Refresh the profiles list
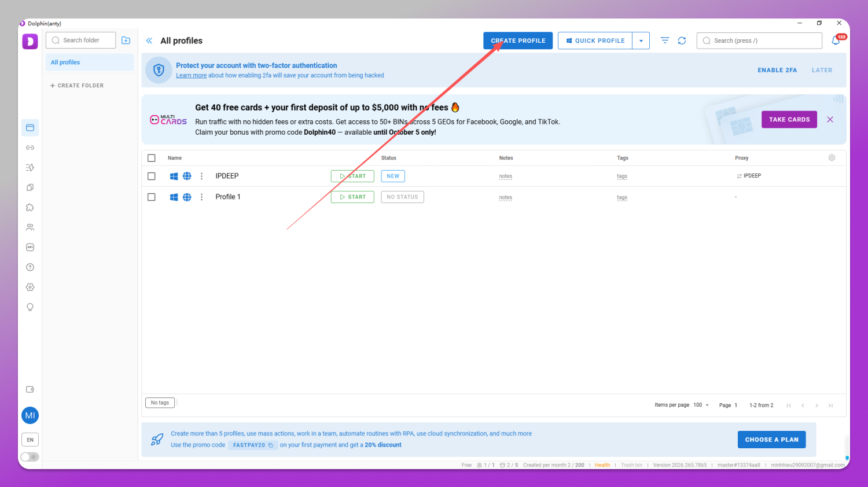The image size is (868, 487). click(682, 40)
